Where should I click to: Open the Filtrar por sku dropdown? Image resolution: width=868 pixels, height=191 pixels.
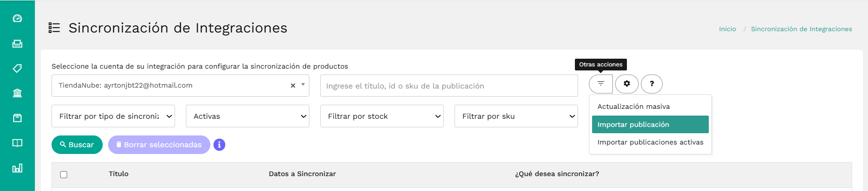tap(516, 116)
